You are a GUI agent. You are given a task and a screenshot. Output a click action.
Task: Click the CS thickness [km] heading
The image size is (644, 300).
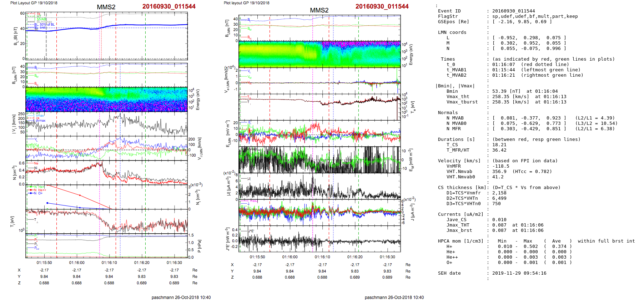pyautogui.click(x=462, y=188)
